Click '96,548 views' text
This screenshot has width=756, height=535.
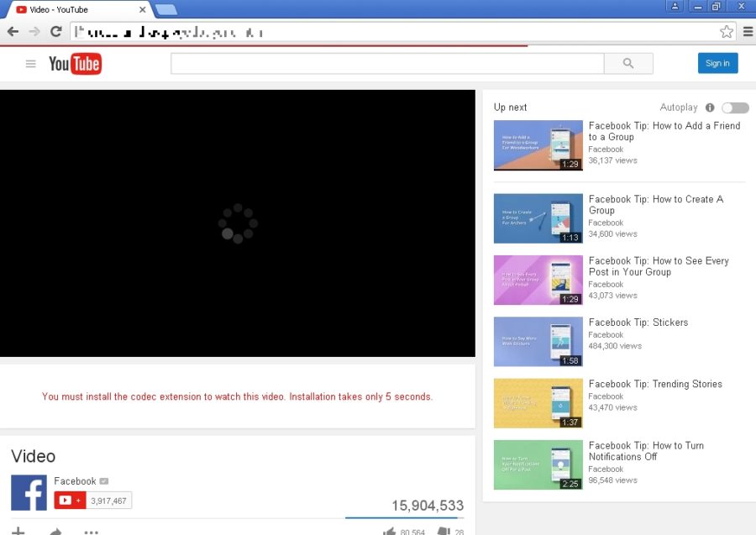(x=613, y=480)
